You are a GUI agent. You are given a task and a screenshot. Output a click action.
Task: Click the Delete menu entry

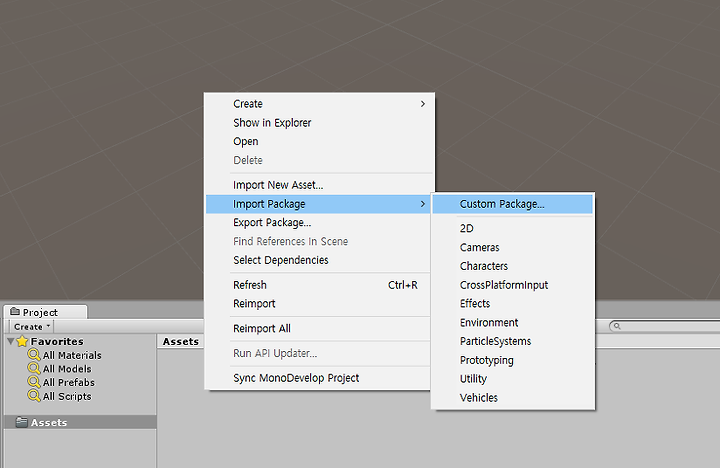[319, 160]
